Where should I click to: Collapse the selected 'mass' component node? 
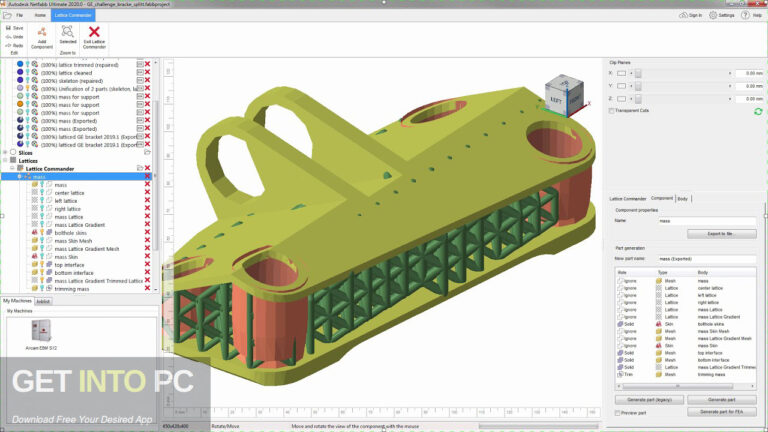click(20, 176)
